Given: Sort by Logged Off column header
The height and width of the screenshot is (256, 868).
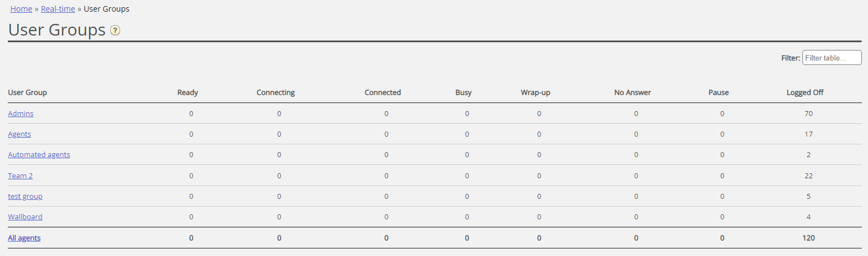Looking at the screenshot, I should (805, 92).
